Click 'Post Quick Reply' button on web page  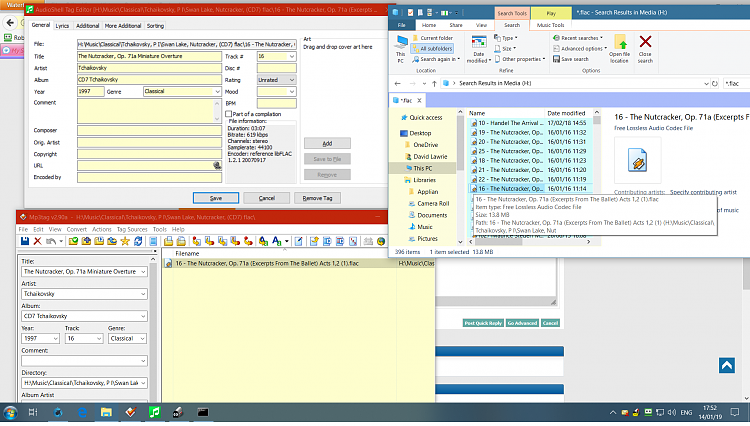[x=483, y=323]
